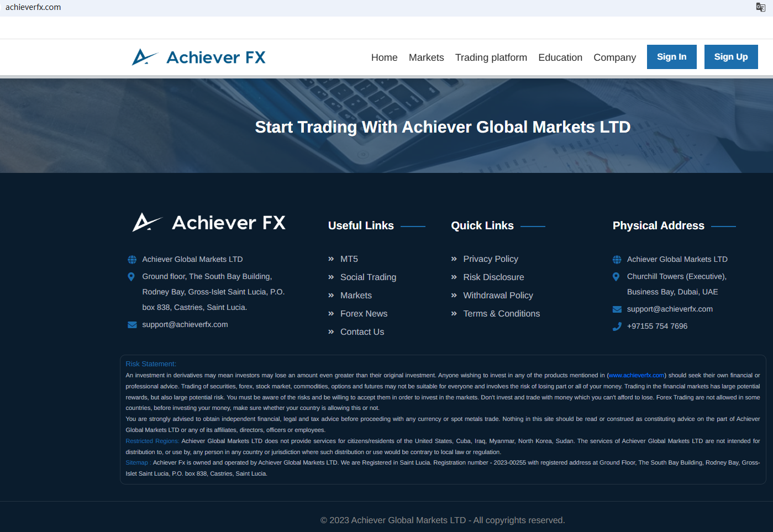Click the chevron arrow beside Withdrawal Policy
773x532 pixels.
point(454,295)
